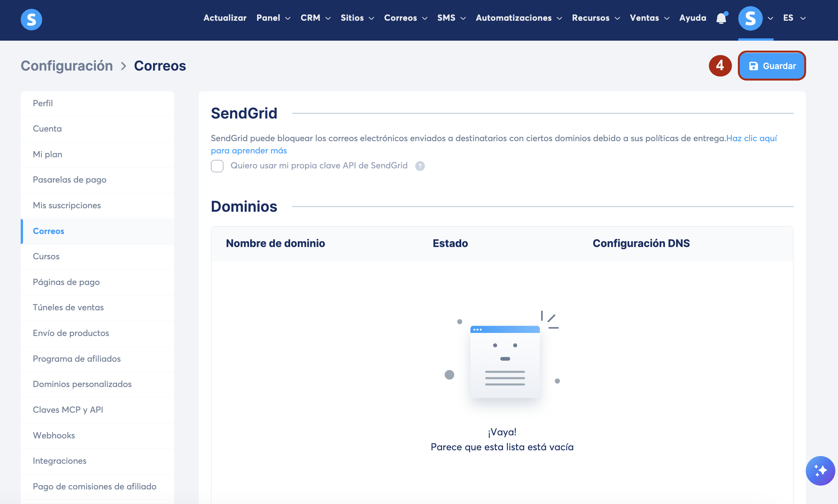
Task: Go to Integraciones settings
Action: [97, 461]
